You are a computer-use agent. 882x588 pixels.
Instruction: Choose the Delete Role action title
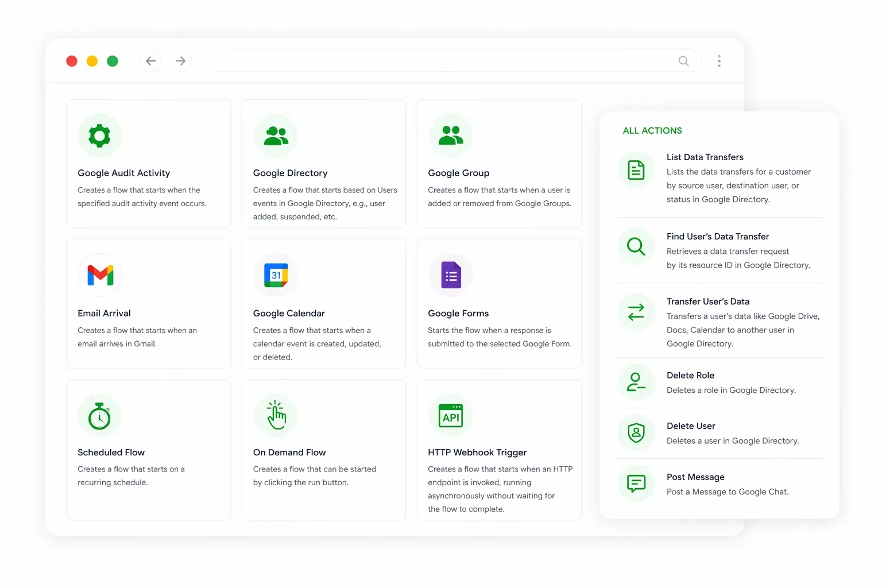click(690, 376)
